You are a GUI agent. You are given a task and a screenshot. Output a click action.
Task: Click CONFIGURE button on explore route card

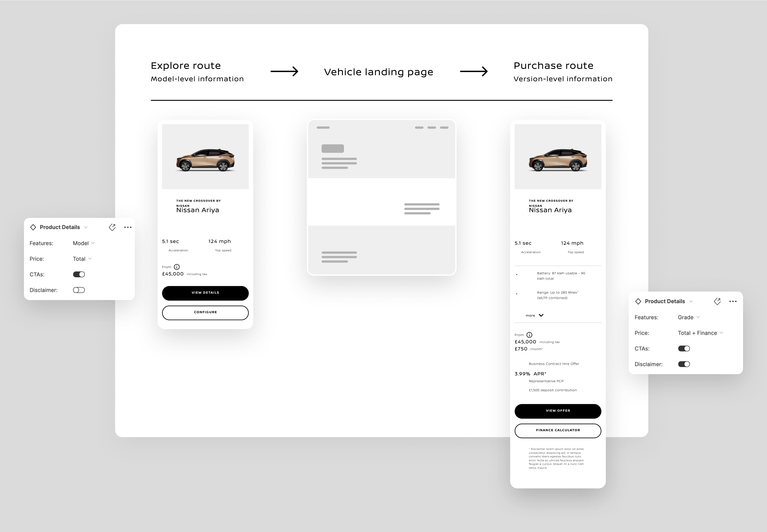205,312
